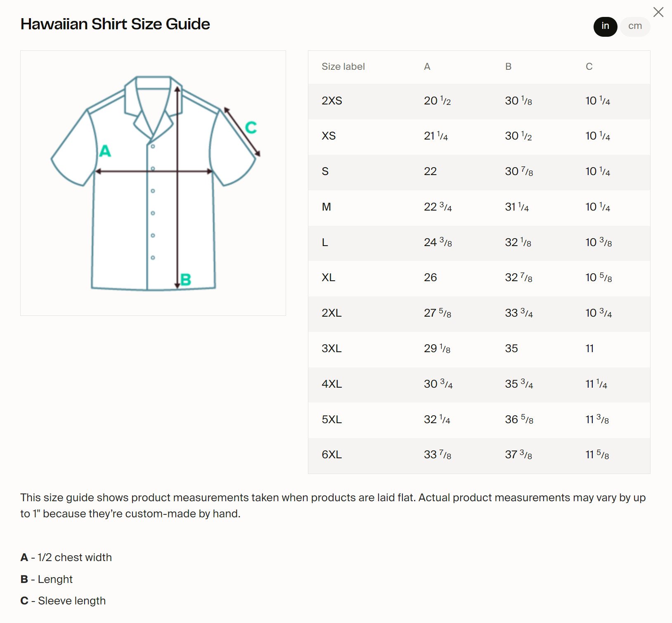Screen dimensions: 672x623
Task: Click the Size label column header
Action: (x=343, y=67)
